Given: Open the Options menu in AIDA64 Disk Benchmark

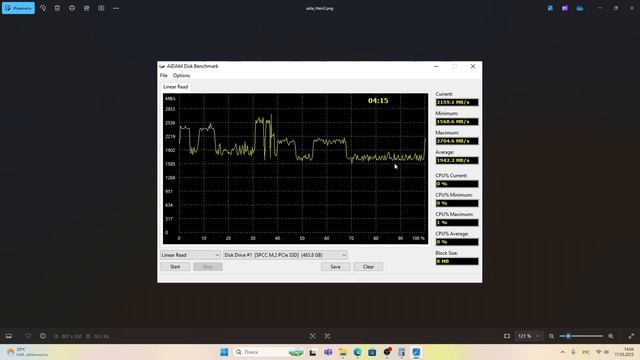Looking at the screenshot, I should coord(181,76).
